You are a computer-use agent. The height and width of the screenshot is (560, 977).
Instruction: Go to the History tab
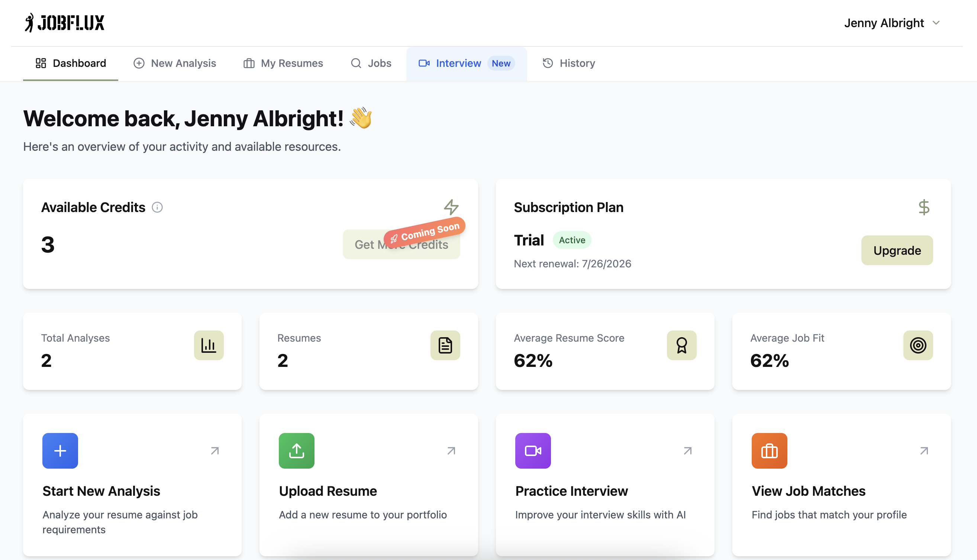click(x=568, y=63)
